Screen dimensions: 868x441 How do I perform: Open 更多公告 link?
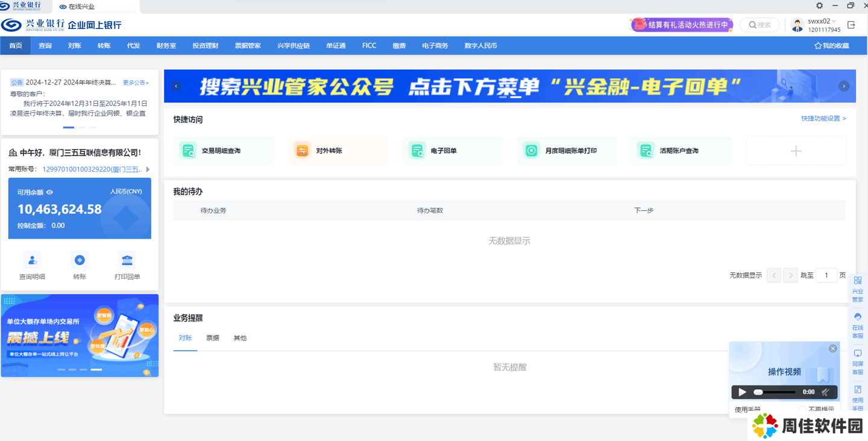click(136, 83)
